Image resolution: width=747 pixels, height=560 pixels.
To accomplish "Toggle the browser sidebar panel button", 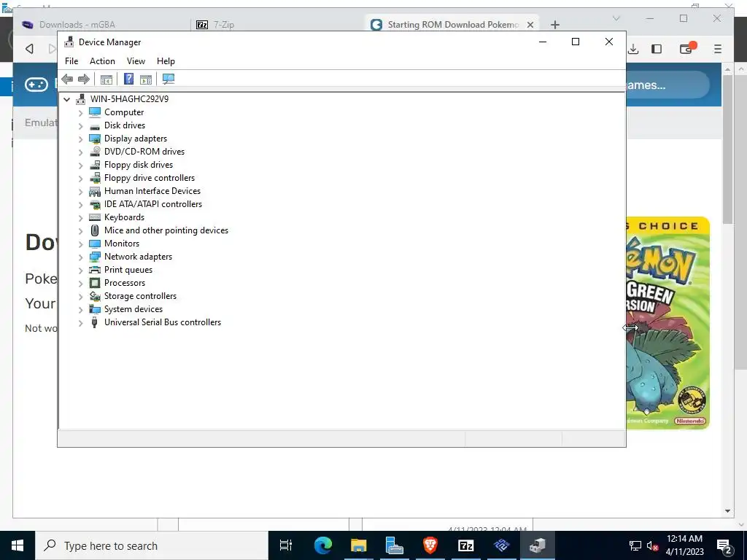I will pyautogui.click(x=657, y=49).
